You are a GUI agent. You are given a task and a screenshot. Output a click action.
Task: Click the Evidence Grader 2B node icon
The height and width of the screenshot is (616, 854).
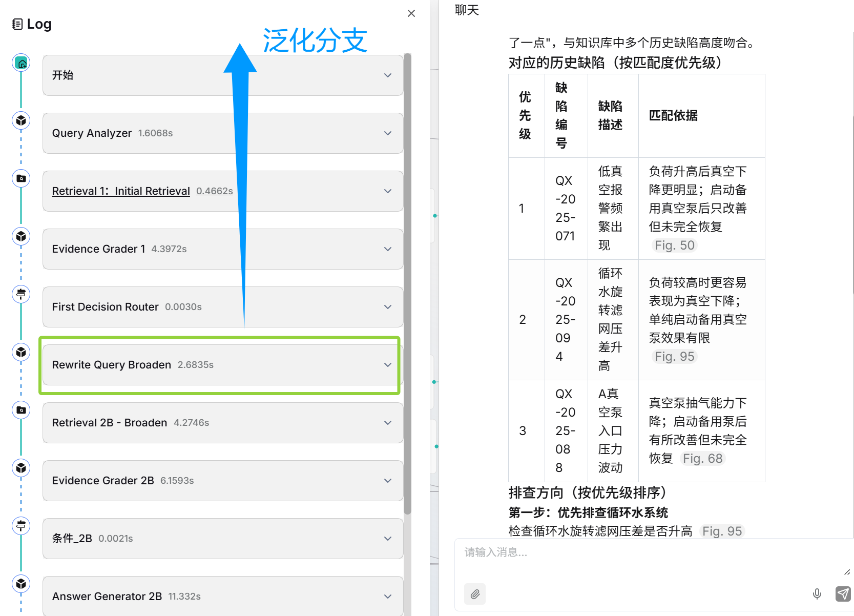click(x=21, y=468)
